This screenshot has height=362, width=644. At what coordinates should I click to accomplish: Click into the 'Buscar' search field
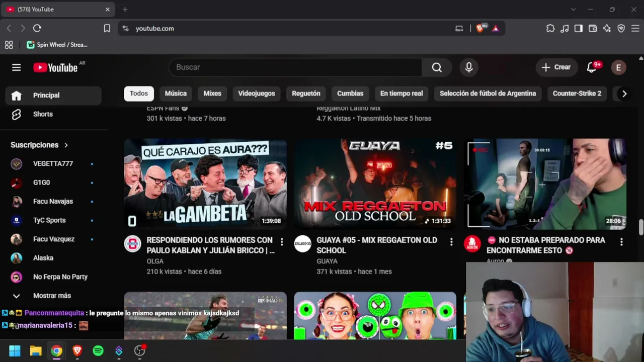[x=295, y=67]
